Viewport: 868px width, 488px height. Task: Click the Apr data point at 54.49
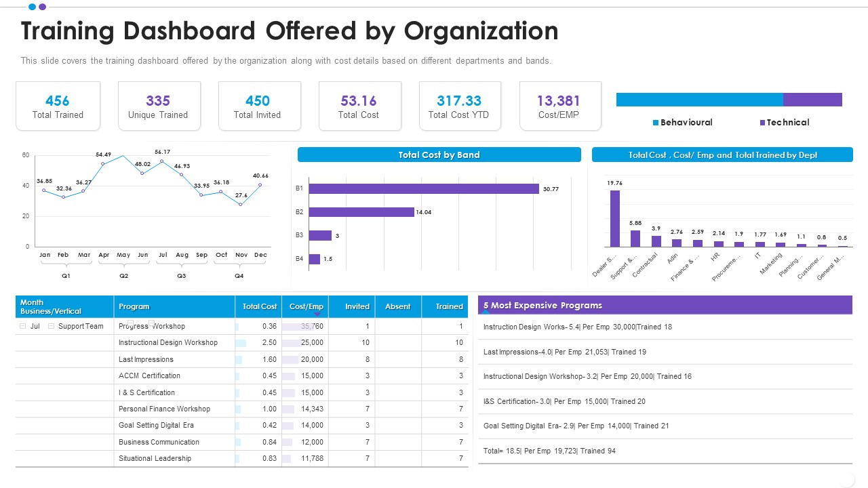(103, 163)
